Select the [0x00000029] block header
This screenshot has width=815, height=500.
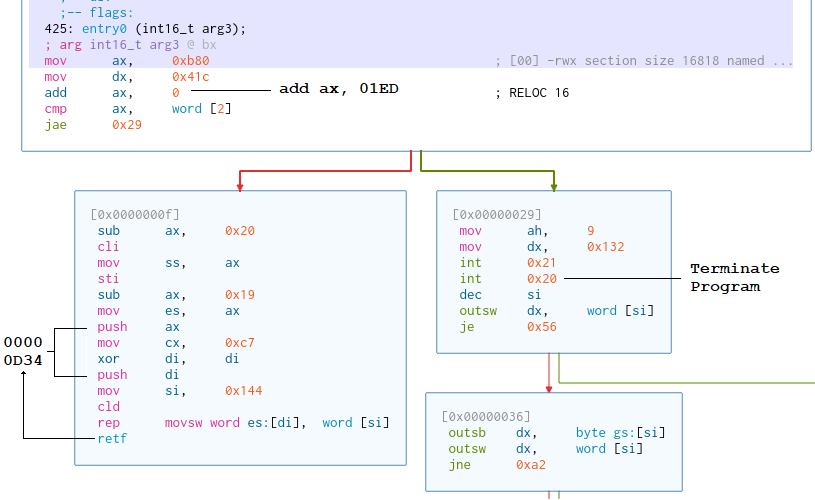(x=497, y=215)
